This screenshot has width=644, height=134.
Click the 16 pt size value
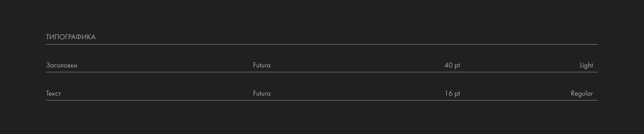coord(452,94)
